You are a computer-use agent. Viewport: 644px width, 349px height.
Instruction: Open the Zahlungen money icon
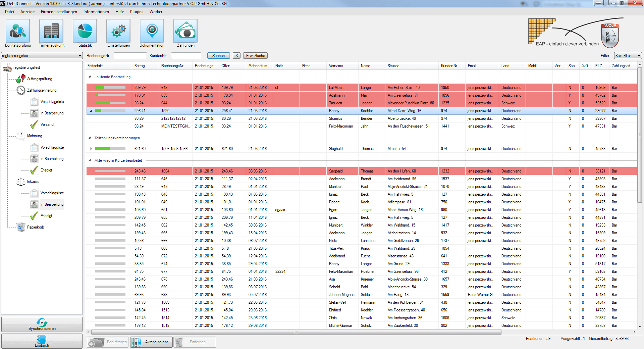(x=185, y=31)
